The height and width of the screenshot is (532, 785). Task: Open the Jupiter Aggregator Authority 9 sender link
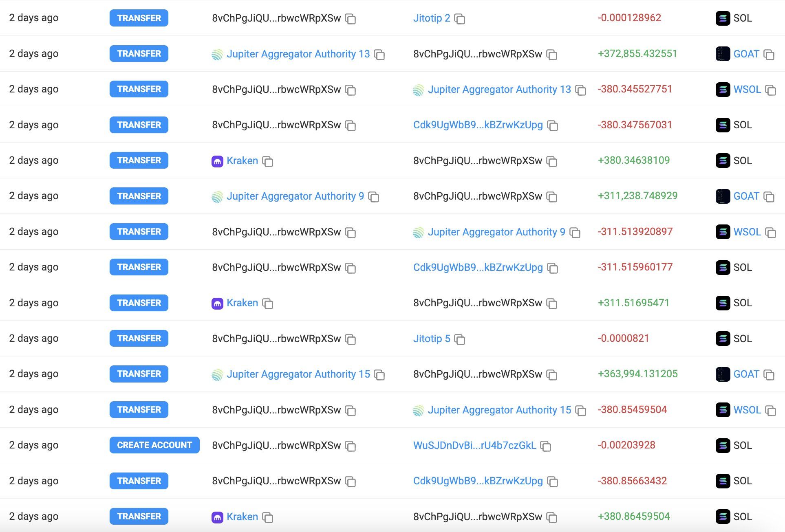point(295,196)
